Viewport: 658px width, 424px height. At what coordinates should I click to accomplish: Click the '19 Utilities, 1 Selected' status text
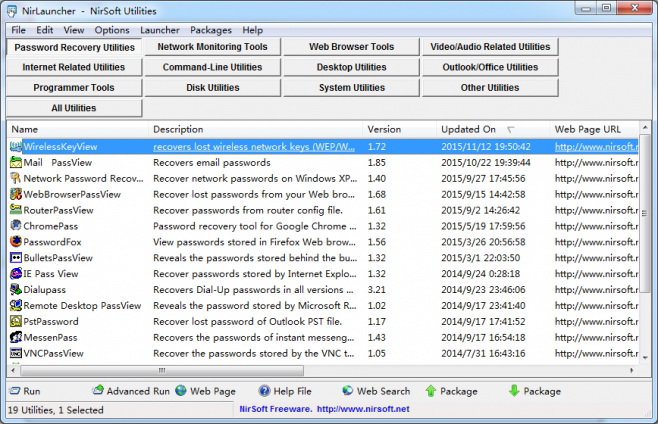(55, 410)
